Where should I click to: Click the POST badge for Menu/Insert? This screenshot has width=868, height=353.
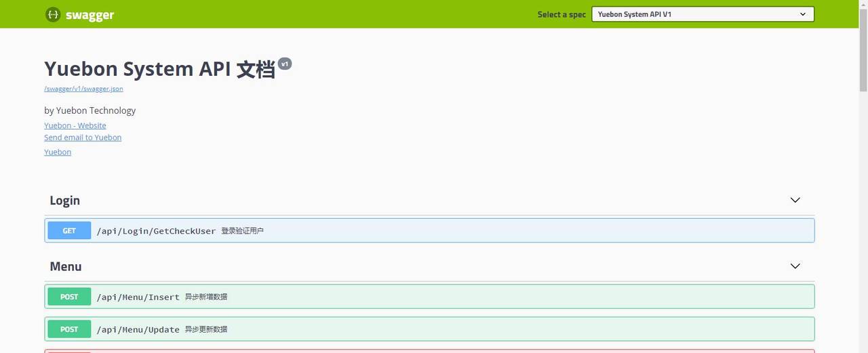coord(69,297)
